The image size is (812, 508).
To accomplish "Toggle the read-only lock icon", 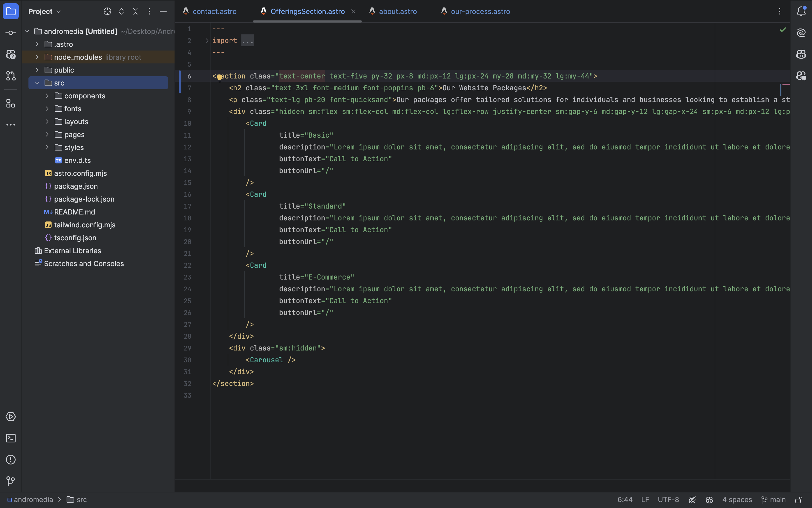I will tap(799, 500).
